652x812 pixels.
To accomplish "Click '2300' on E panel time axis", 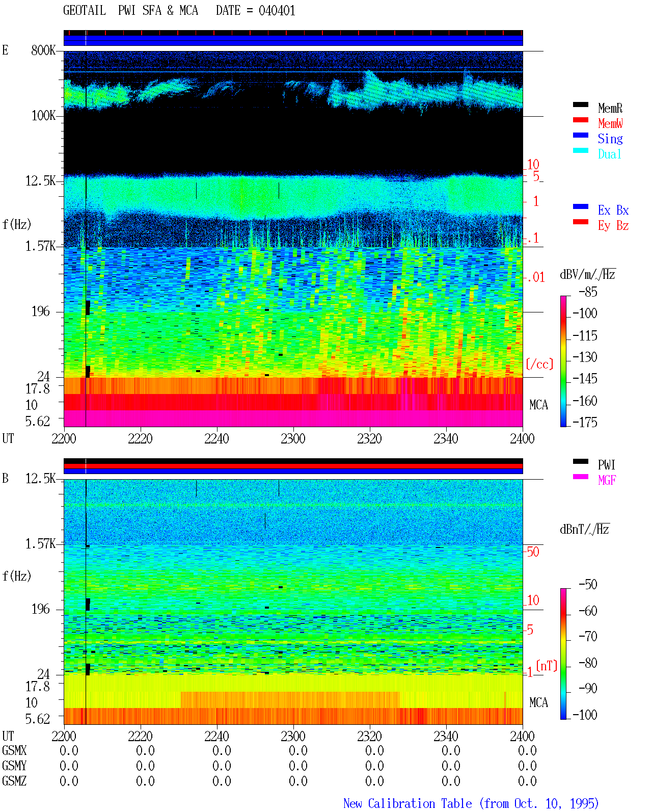I will click(x=293, y=439).
